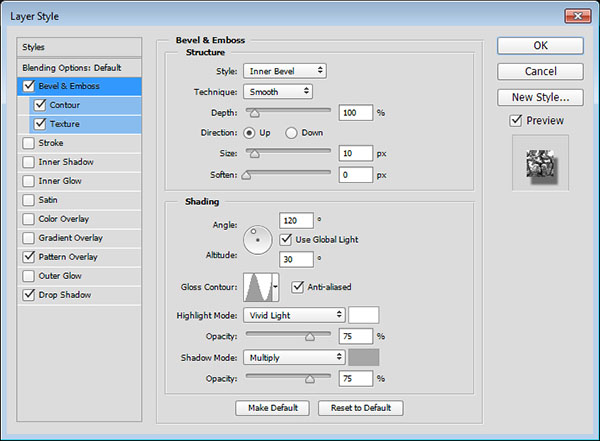
Task: Open Highlight Mode dropdown showing Vivid Light
Action: coord(293,314)
